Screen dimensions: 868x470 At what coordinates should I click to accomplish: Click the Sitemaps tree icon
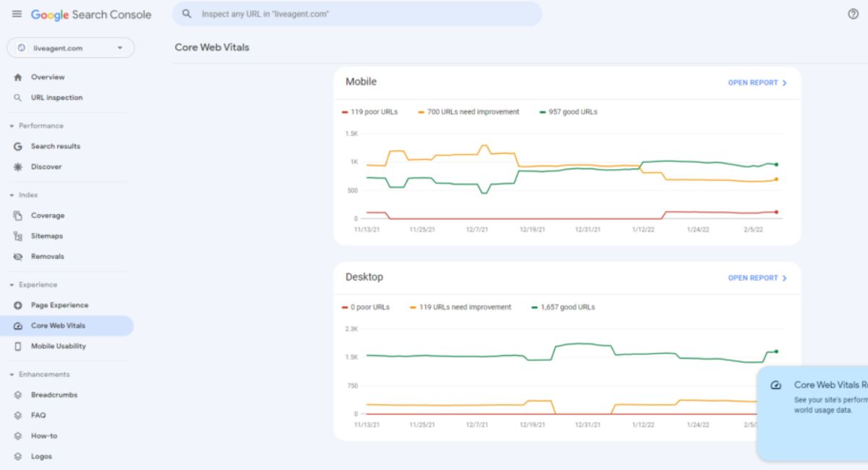pos(18,236)
